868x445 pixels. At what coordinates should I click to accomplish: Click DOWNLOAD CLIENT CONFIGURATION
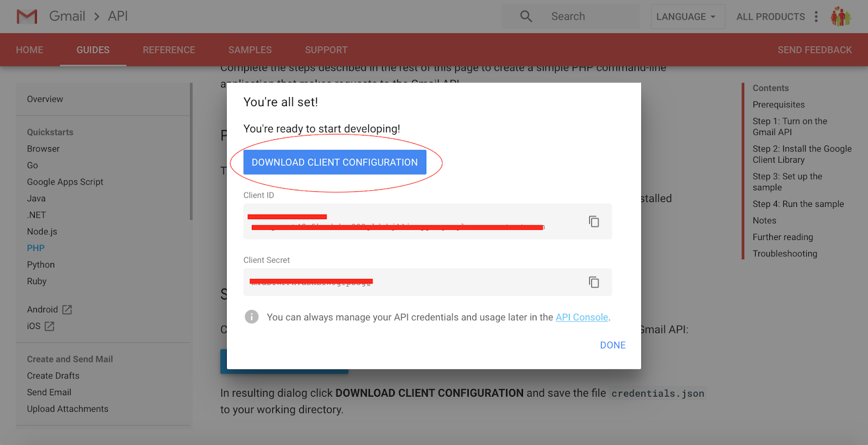(334, 162)
